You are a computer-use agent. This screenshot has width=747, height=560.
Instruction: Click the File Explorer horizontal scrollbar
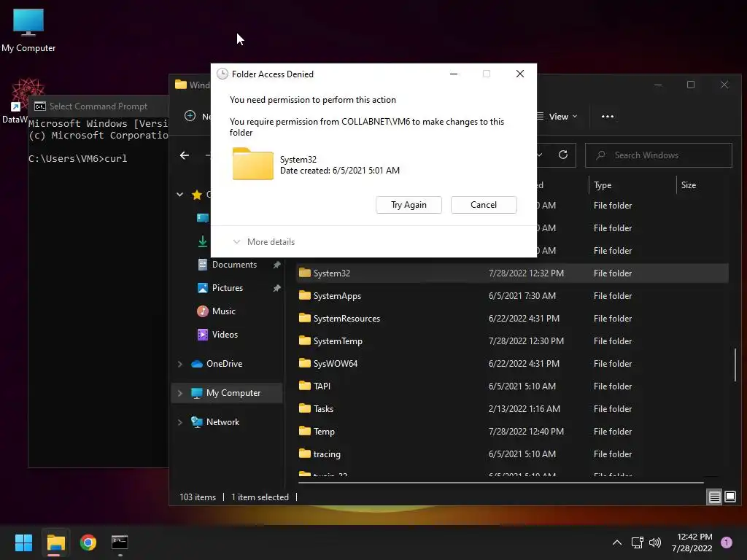click(x=500, y=483)
